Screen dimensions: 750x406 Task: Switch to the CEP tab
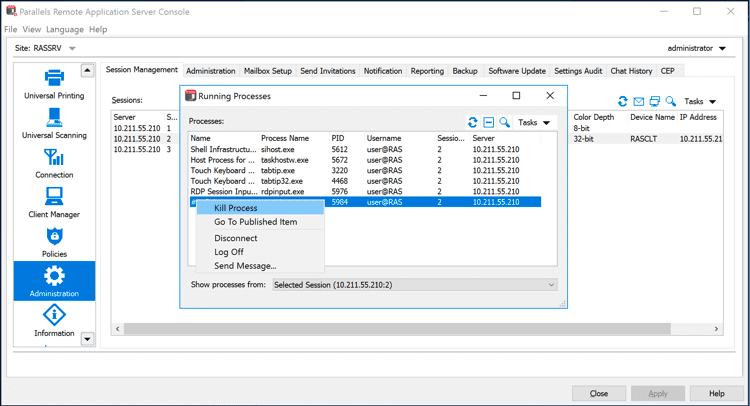(668, 71)
